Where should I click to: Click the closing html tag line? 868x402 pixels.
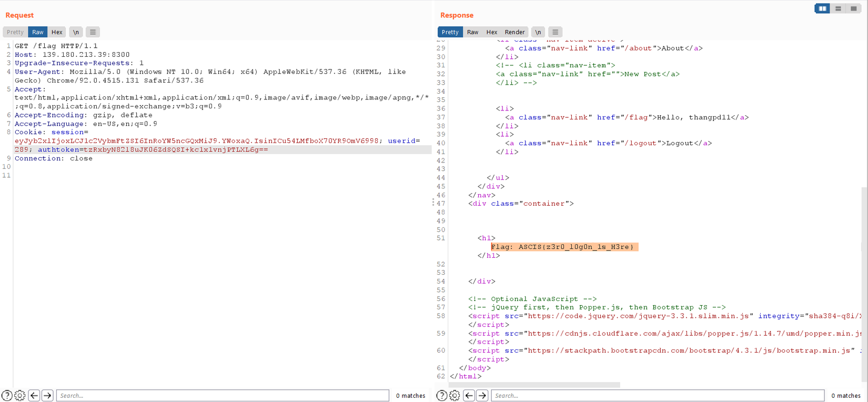(466, 377)
